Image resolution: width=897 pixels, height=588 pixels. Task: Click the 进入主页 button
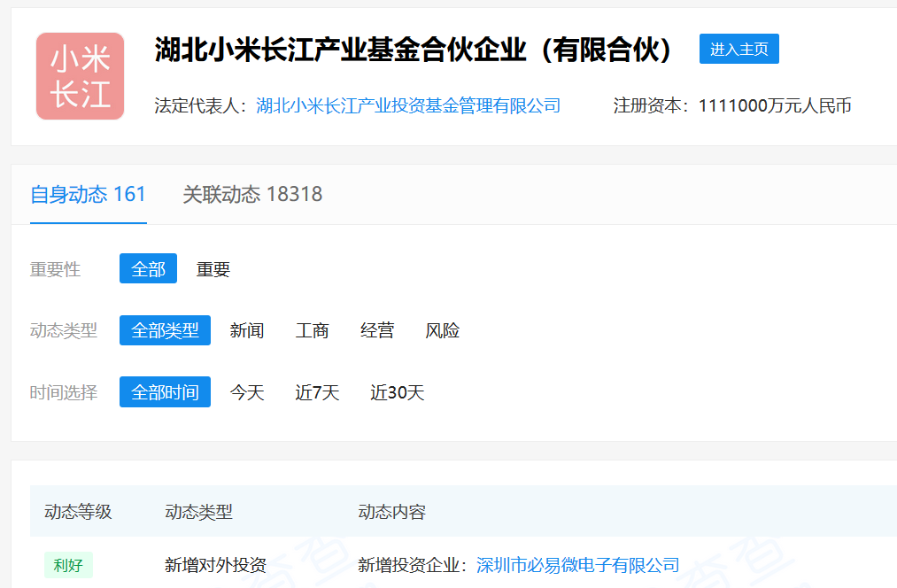(738, 49)
